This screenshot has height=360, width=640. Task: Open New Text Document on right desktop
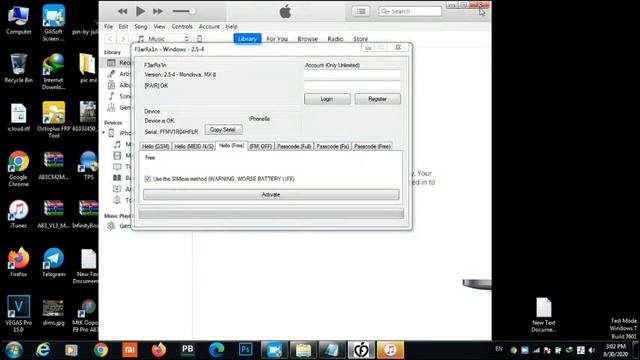[x=544, y=314]
